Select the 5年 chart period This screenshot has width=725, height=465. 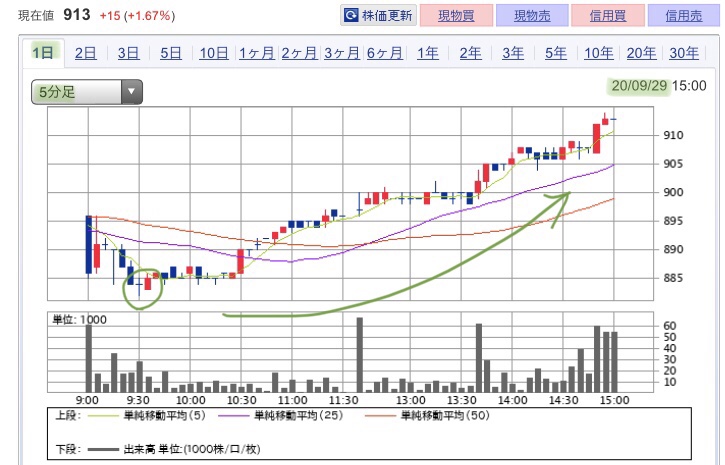click(x=555, y=53)
